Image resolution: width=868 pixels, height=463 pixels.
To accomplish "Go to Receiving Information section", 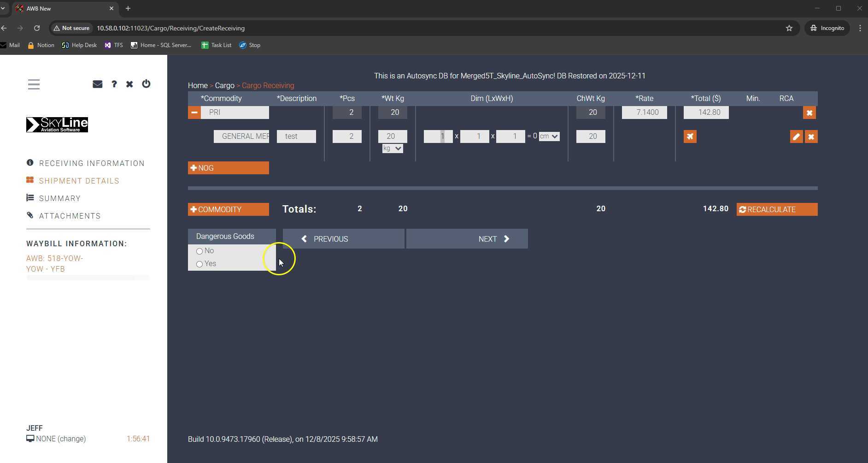I will coord(92,163).
